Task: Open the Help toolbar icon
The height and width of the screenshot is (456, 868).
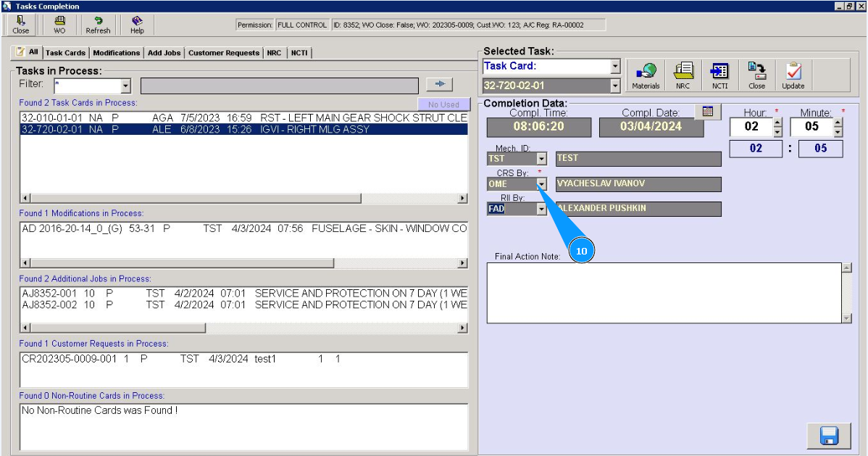Action: click(x=137, y=25)
